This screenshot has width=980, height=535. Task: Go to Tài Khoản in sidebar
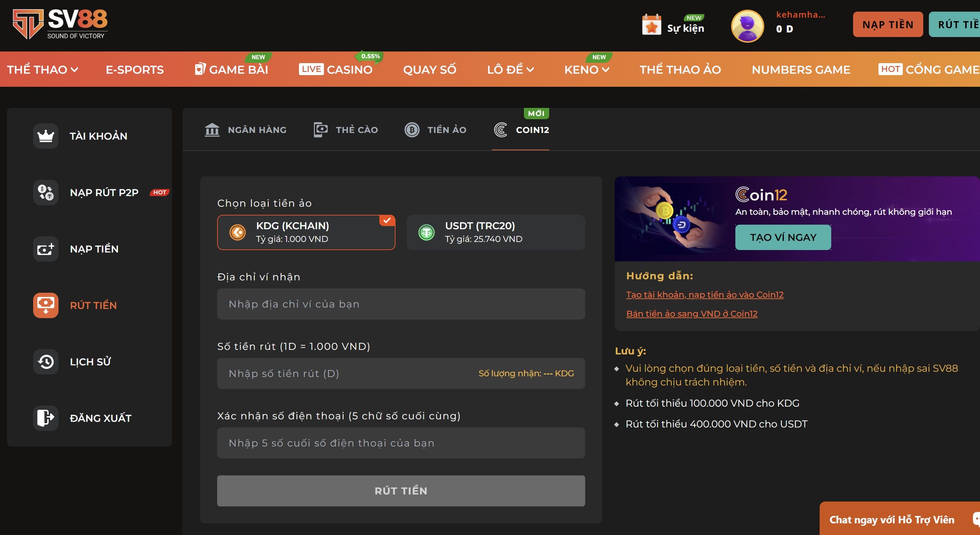98,136
